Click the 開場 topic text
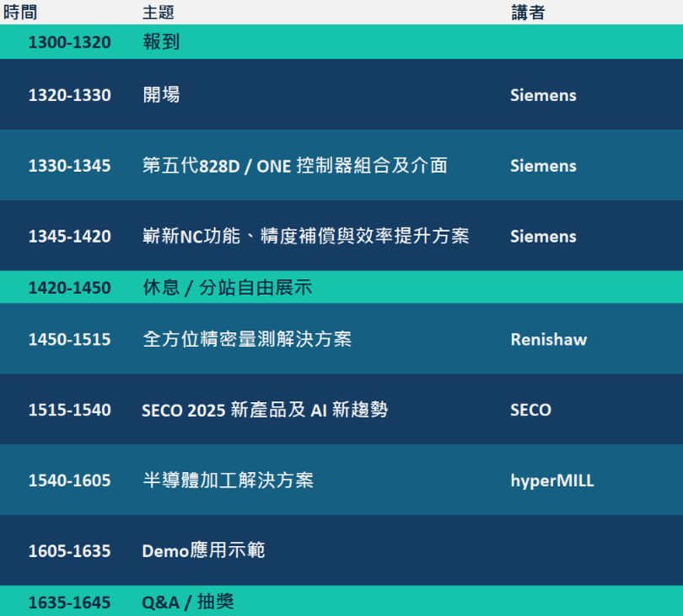 (x=161, y=94)
